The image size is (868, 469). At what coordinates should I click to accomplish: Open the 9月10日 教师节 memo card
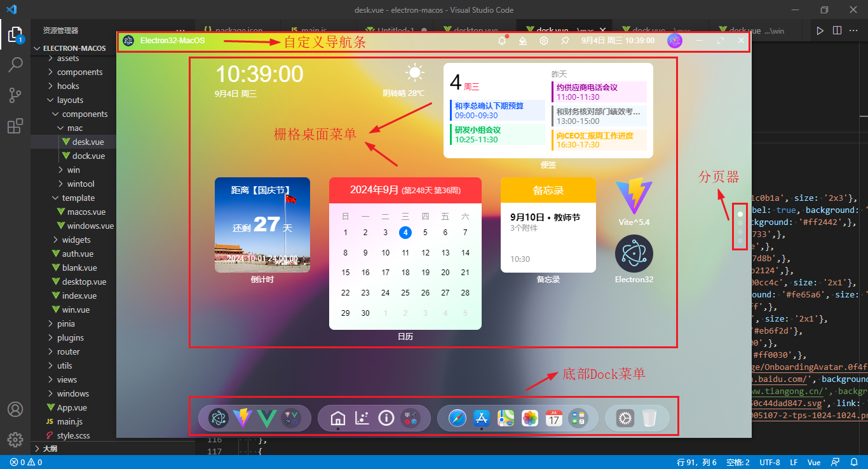[x=548, y=225]
